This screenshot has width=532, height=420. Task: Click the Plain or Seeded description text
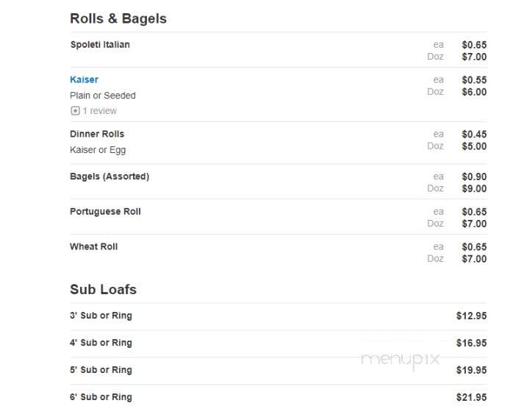coord(103,96)
